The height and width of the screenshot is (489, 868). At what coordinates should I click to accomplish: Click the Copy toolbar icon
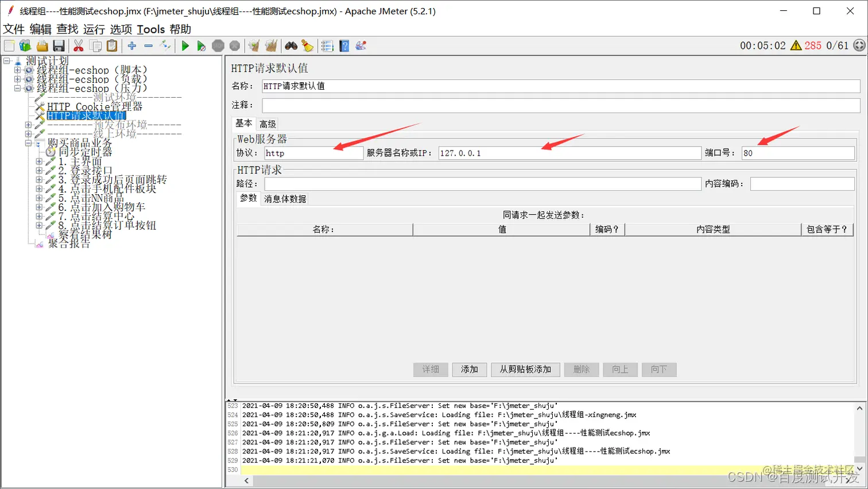coord(96,46)
